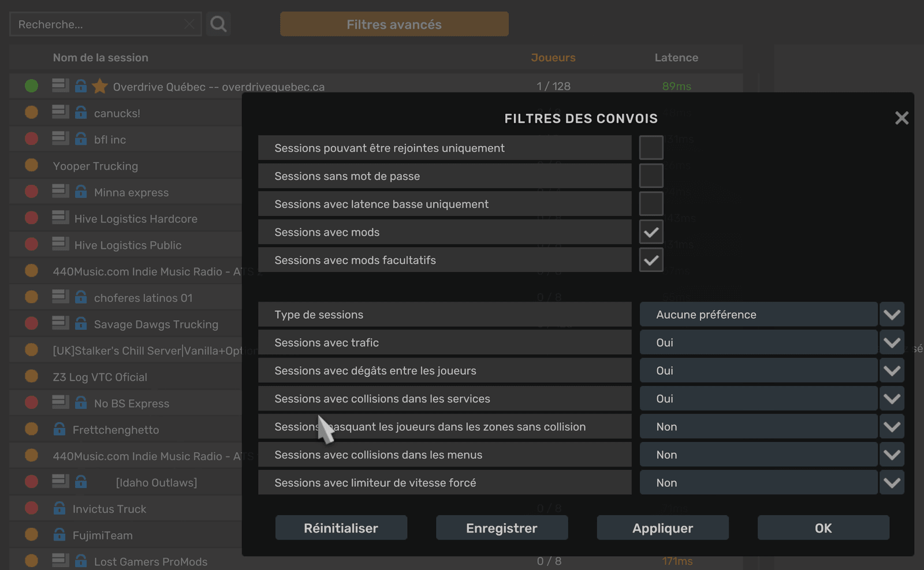Click the lock icon on Invictus Truck row
Screen dimensions: 924x570
tap(59, 508)
